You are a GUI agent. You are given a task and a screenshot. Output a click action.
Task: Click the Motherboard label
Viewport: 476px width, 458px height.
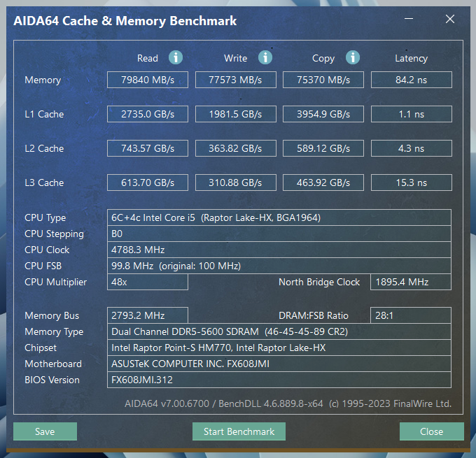click(x=53, y=364)
